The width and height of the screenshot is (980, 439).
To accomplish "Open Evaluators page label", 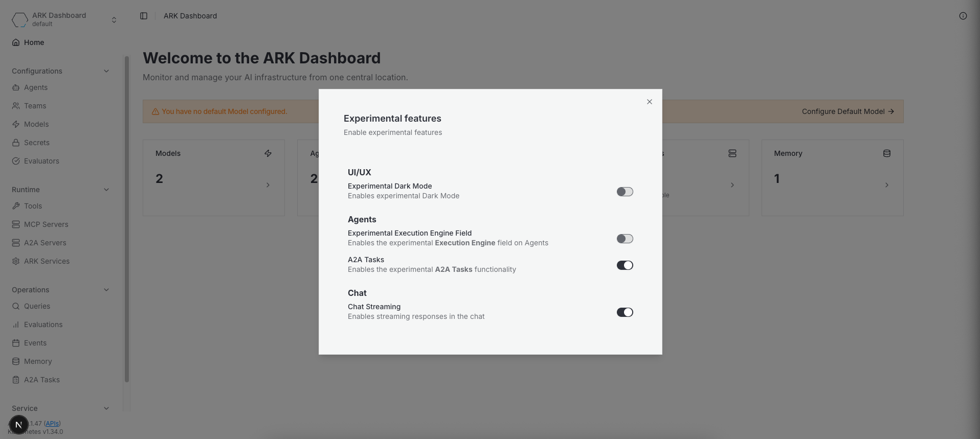I will tap(41, 161).
